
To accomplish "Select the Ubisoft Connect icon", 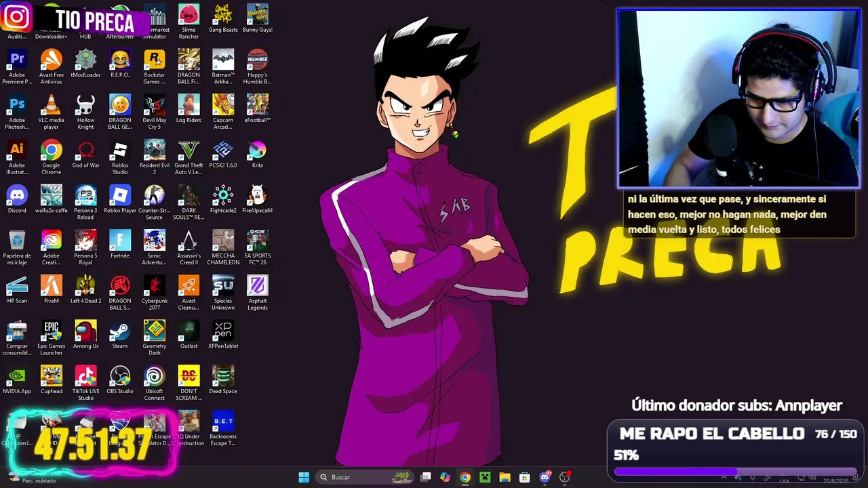I will click(x=154, y=384).
